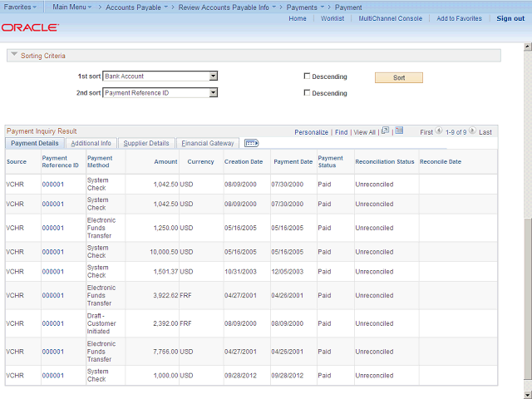This screenshot has height=399, width=532.
Task: Open the 2nd sort Payment Reference ID dropdown
Action: click(x=213, y=93)
